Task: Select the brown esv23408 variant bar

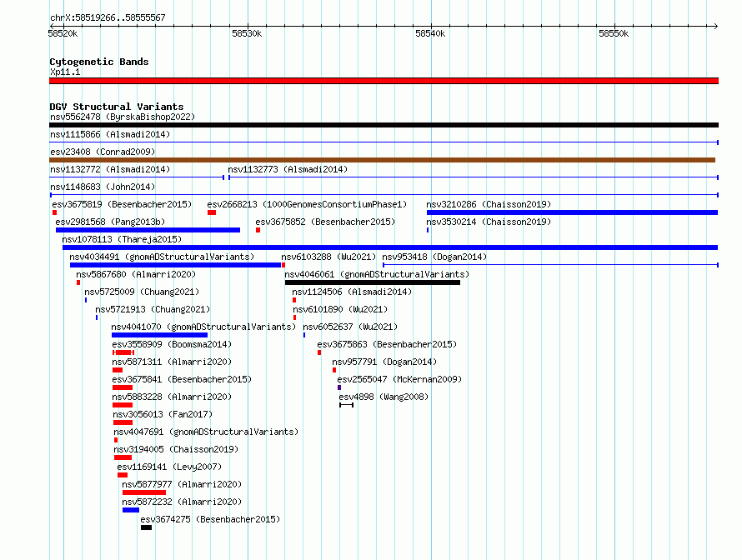Action: tap(383, 160)
